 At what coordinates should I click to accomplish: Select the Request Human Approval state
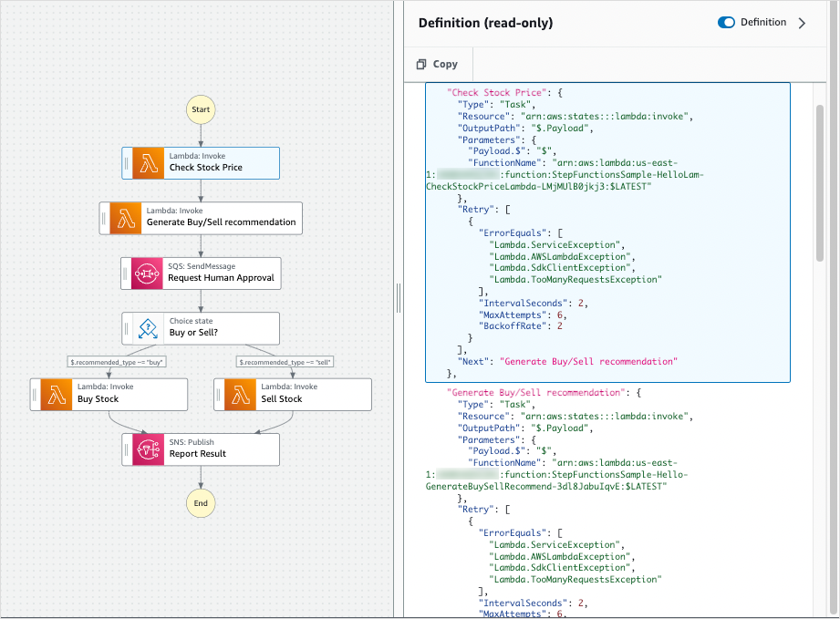click(x=201, y=273)
